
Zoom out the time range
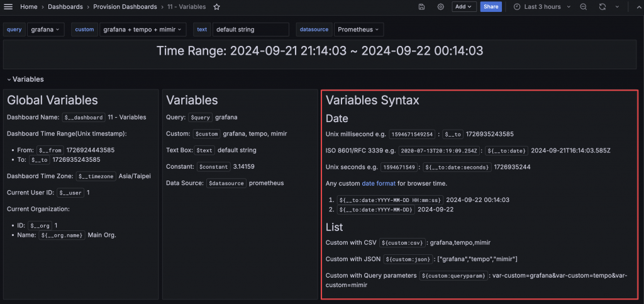click(x=583, y=6)
